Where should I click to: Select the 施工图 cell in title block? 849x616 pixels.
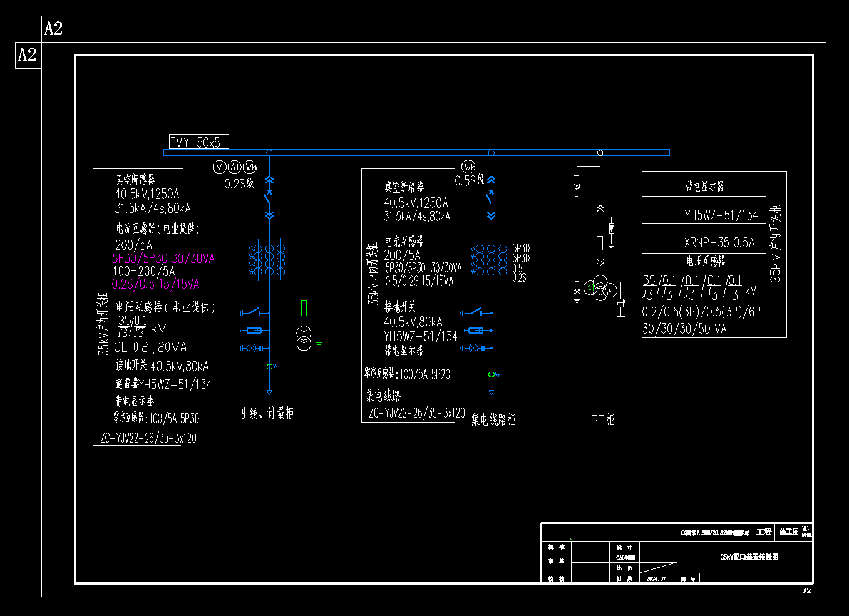point(788,531)
